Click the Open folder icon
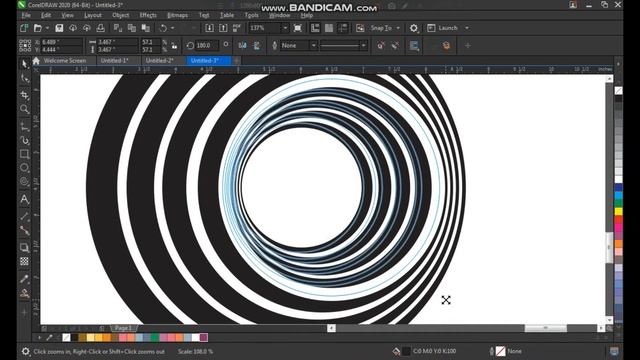The height and width of the screenshot is (360, 640). pyautogui.click(x=38, y=28)
